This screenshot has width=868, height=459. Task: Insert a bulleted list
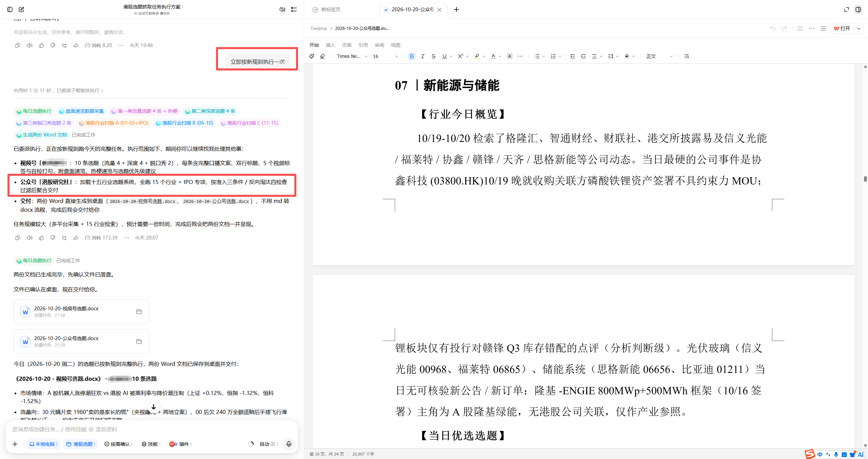tap(537, 56)
